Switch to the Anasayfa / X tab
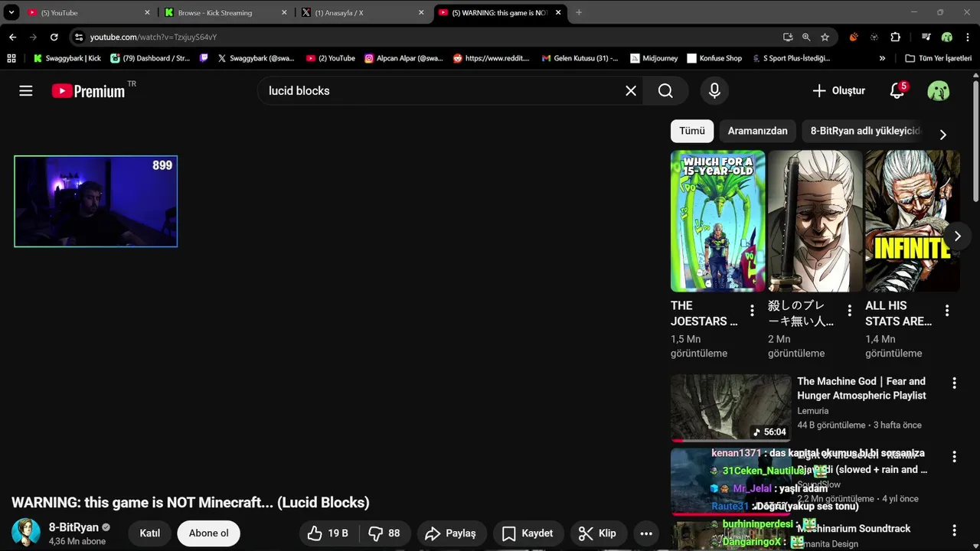Viewport: 980px width, 551px height. pos(363,13)
